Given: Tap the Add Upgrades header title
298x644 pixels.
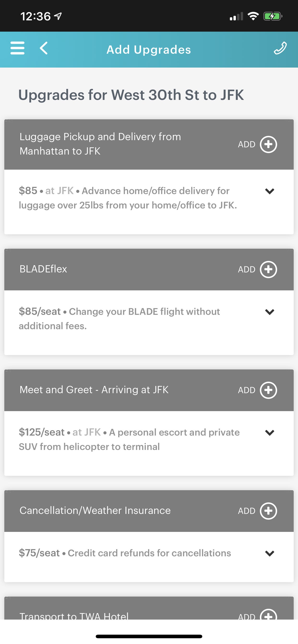Looking at the screenshot, I should (149, 50).
